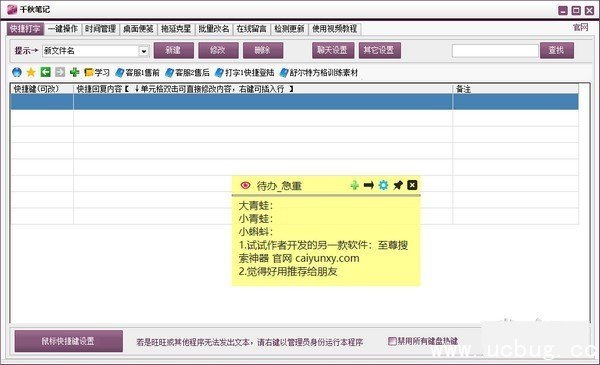Select the highlighted blue table row
The image size is (600, 365).
pyautogui.click(x=294, y=102)
